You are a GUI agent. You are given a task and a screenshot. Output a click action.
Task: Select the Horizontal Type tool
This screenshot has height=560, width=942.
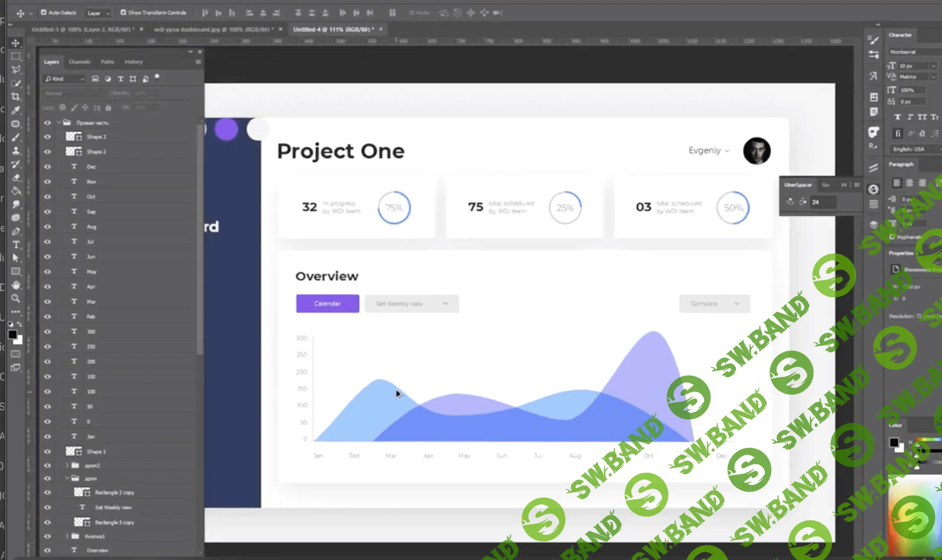coord(16,244)
